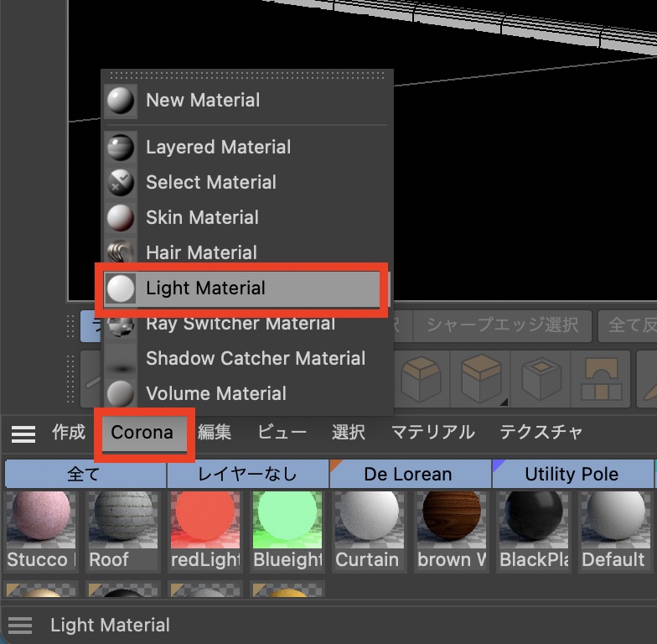
Task: Open the 選択 menu
Action: pos(349,433)
